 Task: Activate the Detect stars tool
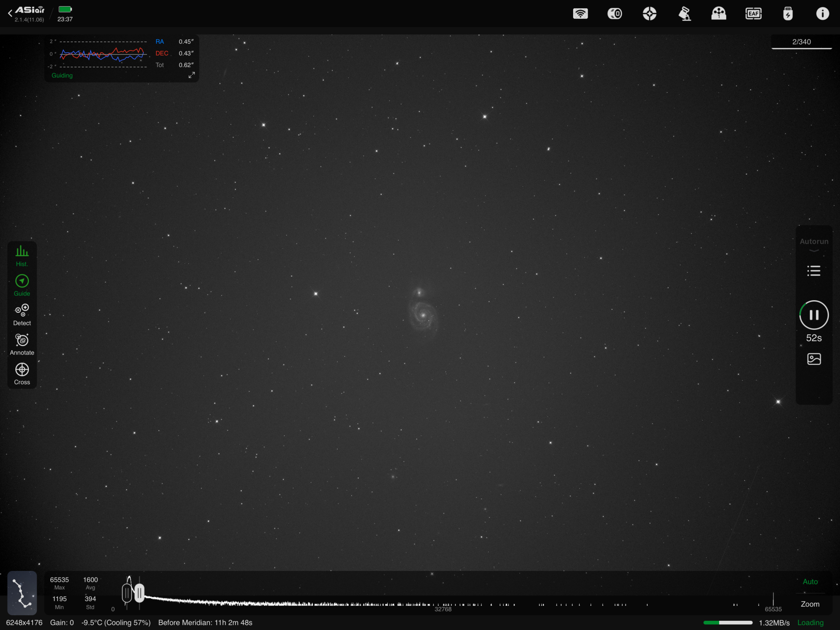coord(22,315)
